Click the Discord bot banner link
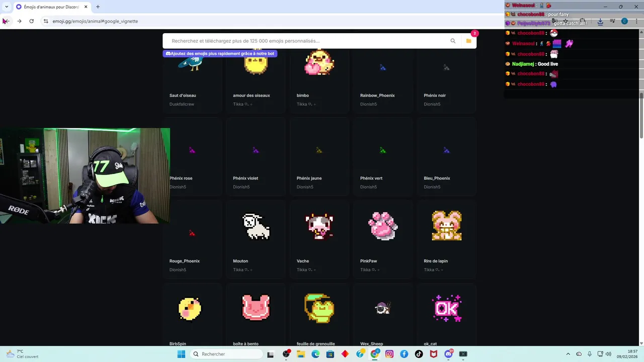 click(220, 53)
